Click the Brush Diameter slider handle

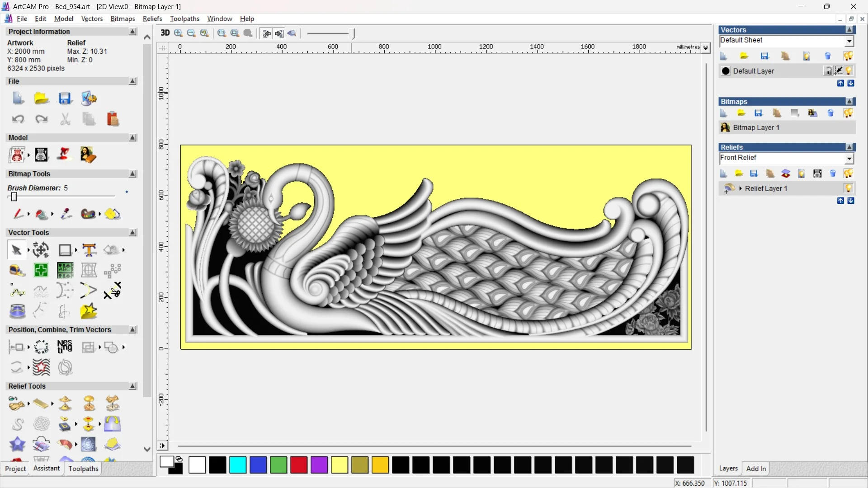tap(14, 197)
